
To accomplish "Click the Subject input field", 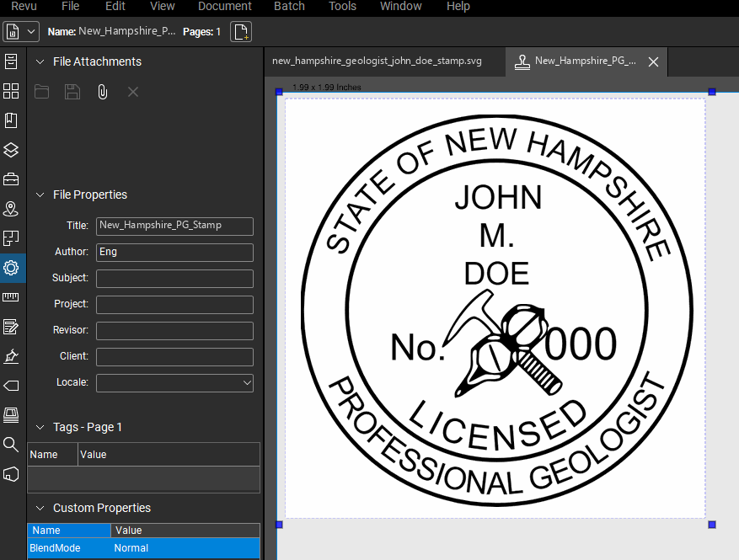I will click(x=175, y=279).
